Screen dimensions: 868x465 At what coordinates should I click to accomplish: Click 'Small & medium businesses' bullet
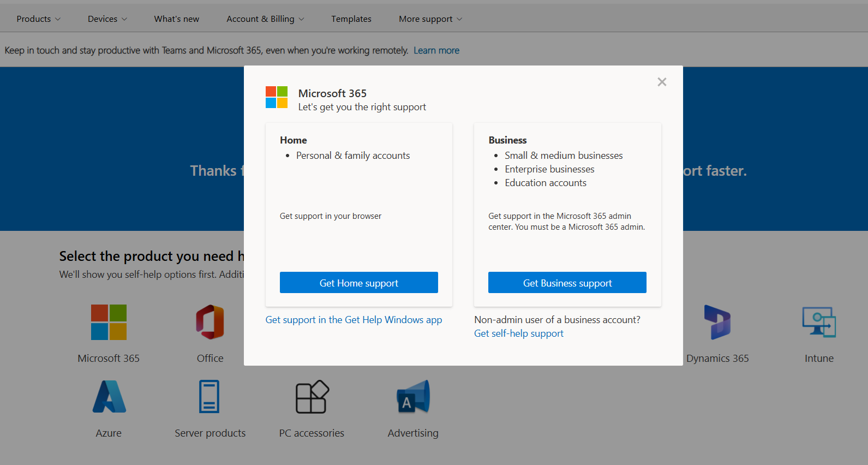pyautogui.click(x=564, y=156)
